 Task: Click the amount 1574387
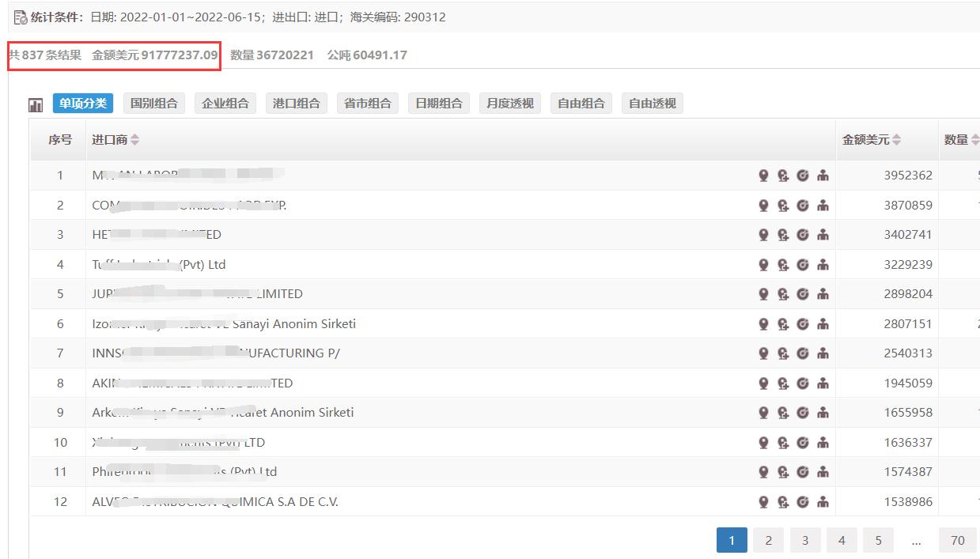[x=908, y=472]
